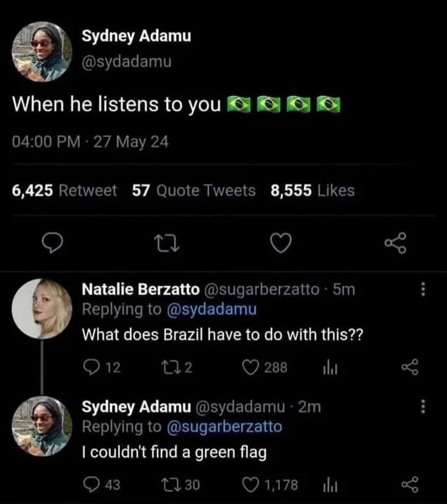The width and height of the screenshot is (447, 504).
Task: Open replies to Natalie Berzatto's tweet showing 12
Action: (x=102, y=367)
